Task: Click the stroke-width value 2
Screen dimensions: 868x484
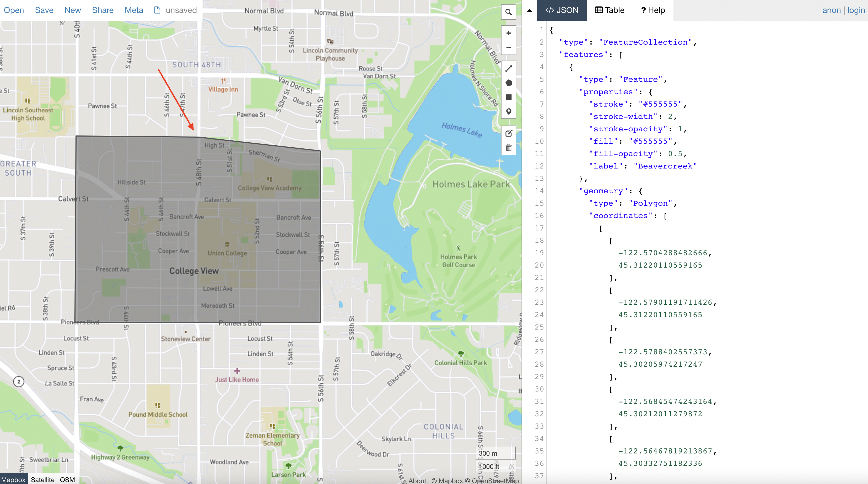Action: click(670, 116)
